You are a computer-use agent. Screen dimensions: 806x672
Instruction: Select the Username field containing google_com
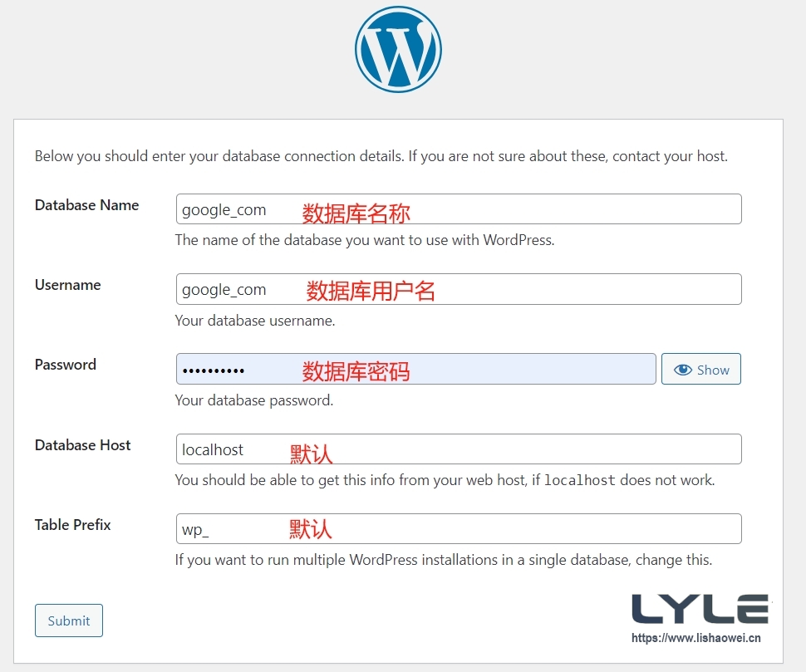459,289
